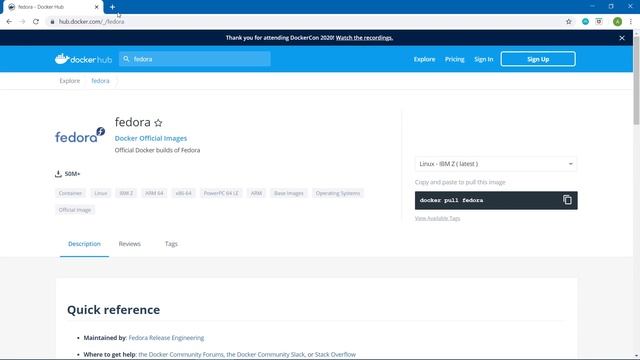Click the Linux tag
Viewport: 640px width, 360px height.
tap(100, 193)
